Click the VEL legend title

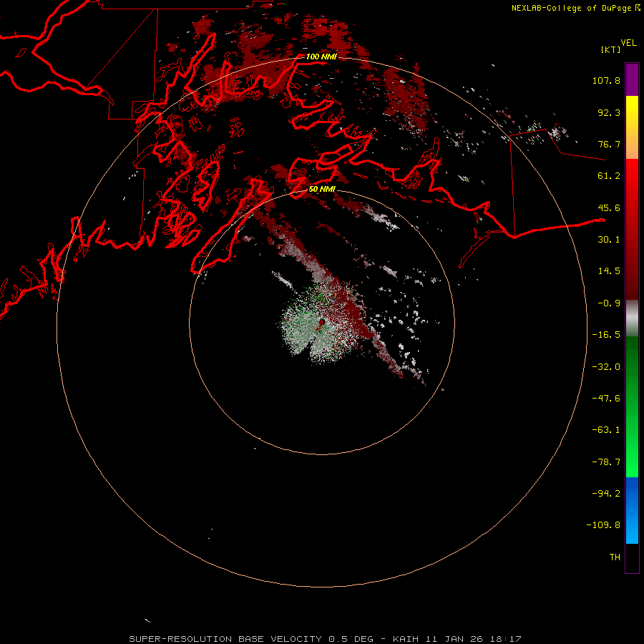[x=628, y=43]
